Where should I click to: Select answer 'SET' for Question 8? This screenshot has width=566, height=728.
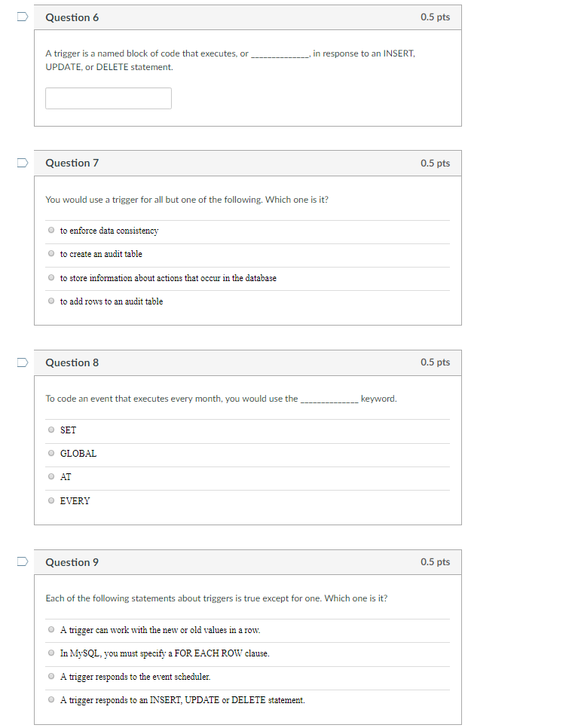50,430
